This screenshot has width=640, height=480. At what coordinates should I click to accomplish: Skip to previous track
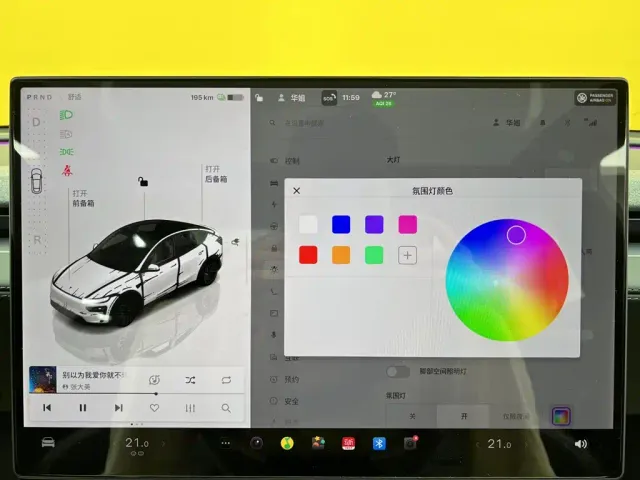click(x=47, y=408)
